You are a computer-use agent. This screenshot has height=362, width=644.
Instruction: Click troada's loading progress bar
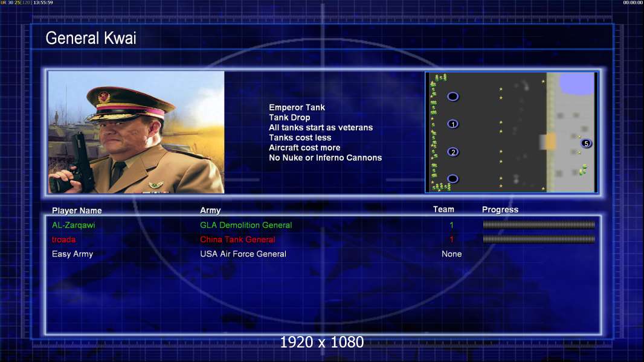[x=539, y=239]
